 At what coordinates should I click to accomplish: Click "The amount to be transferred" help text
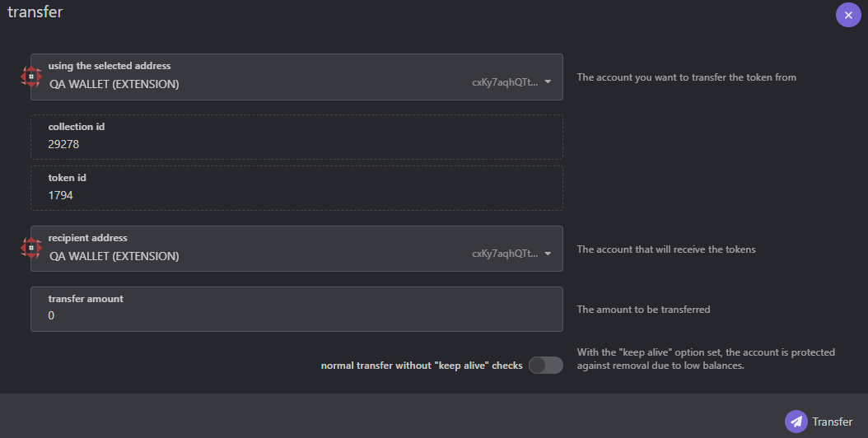point(643,310)
